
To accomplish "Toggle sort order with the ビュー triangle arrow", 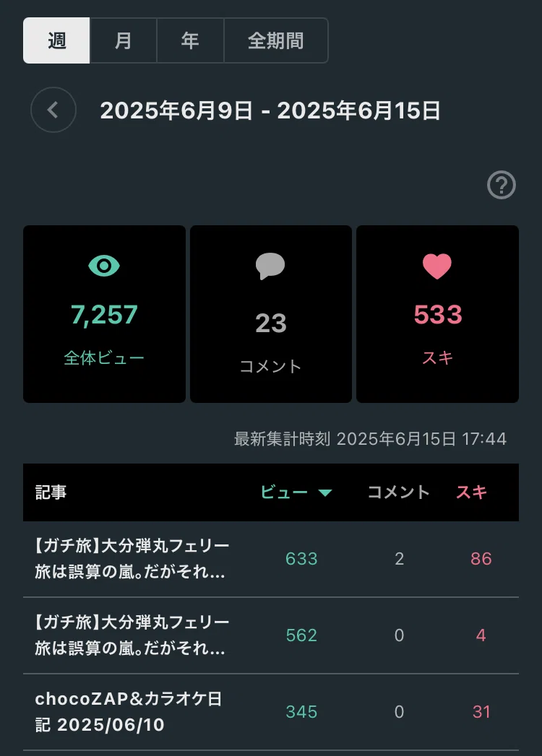I will 325,492.
